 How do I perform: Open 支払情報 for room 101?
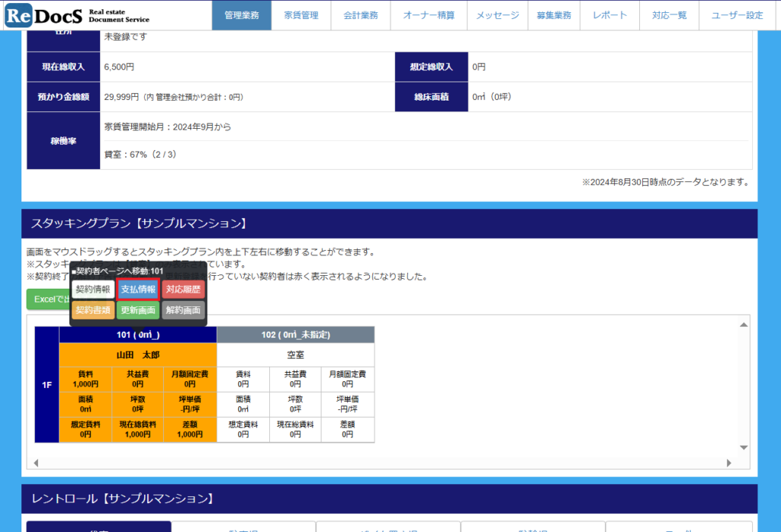138,290
